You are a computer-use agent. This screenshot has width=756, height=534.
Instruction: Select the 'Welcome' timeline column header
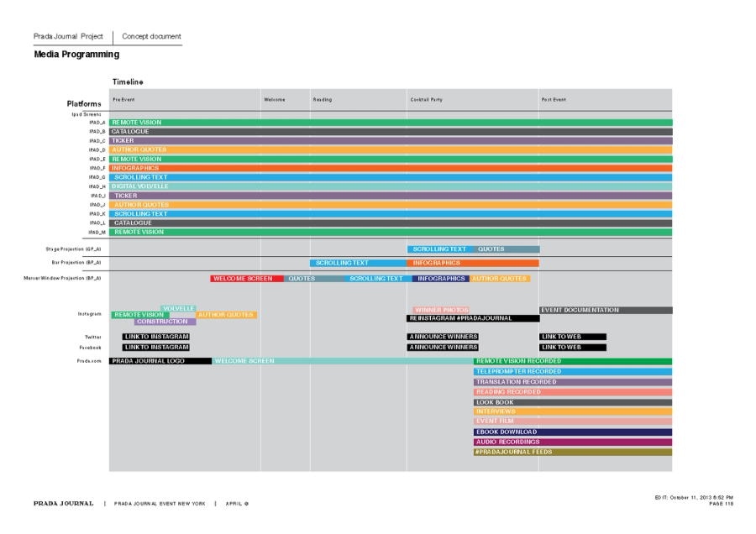(275, 100)
